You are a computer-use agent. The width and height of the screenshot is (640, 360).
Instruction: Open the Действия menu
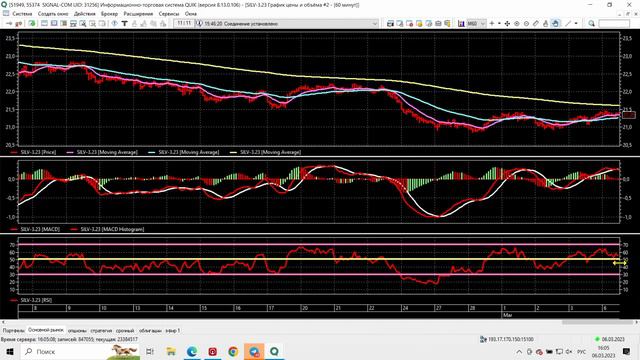tap(84, 13)
